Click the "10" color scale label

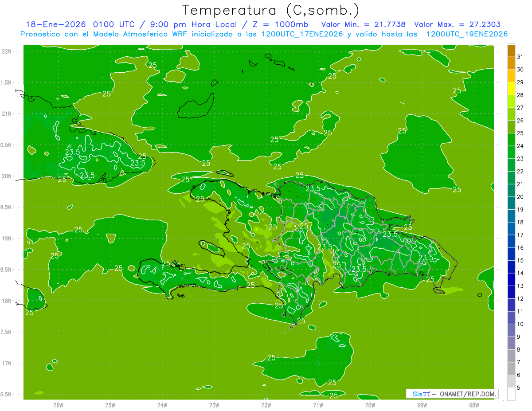pyautogui.click(x=520, y=324)
